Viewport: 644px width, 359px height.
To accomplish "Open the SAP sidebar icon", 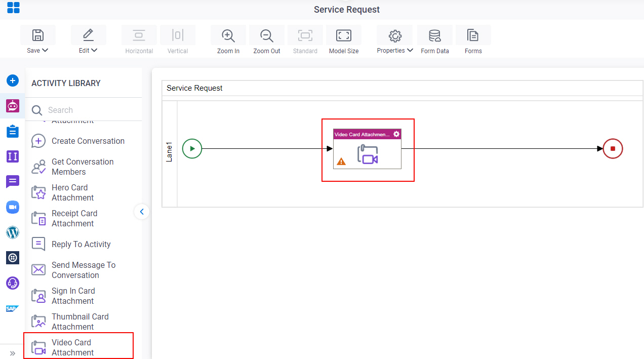I will click(13, 308).
